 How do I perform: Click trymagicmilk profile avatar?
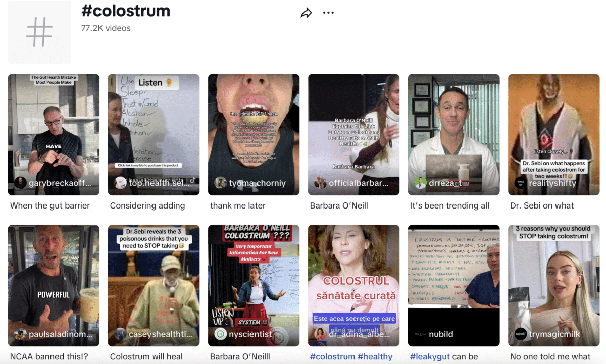pos(520,334)
